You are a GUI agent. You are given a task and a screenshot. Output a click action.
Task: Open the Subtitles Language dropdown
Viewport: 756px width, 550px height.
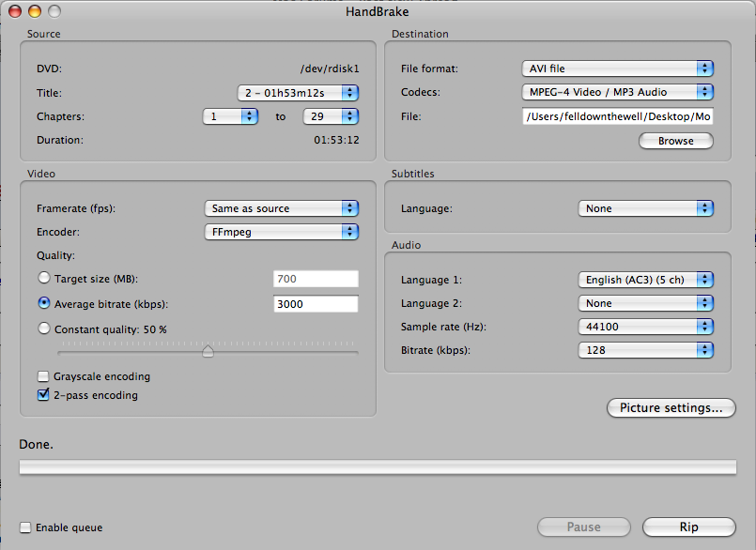click(645, 208)
